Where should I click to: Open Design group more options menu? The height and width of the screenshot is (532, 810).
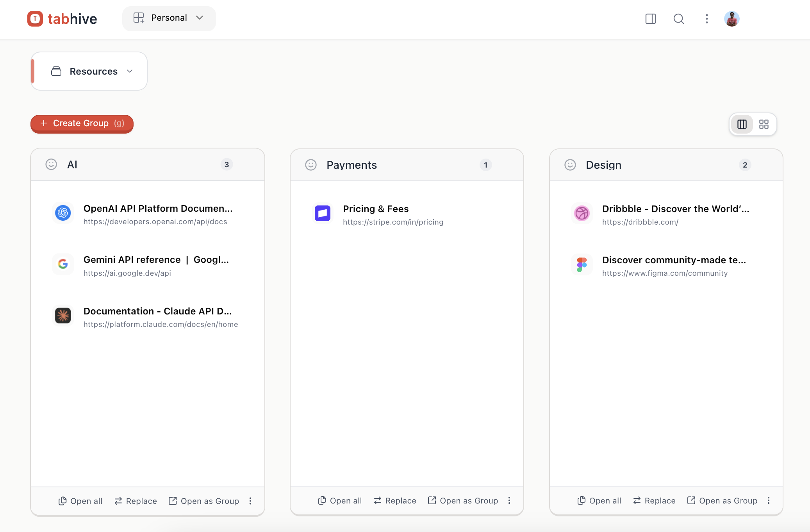tap(769, 500)
